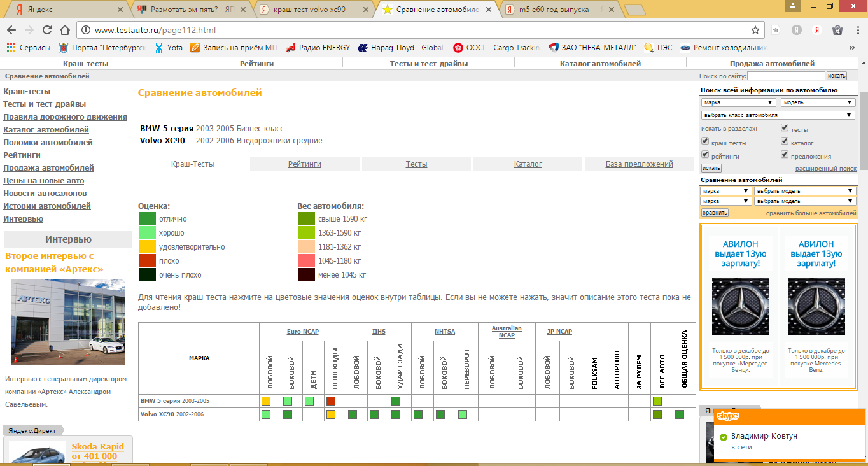Open Цены на новые авто sidebar link
This screenshot has height=466, width=868.
tap(44, 181)
